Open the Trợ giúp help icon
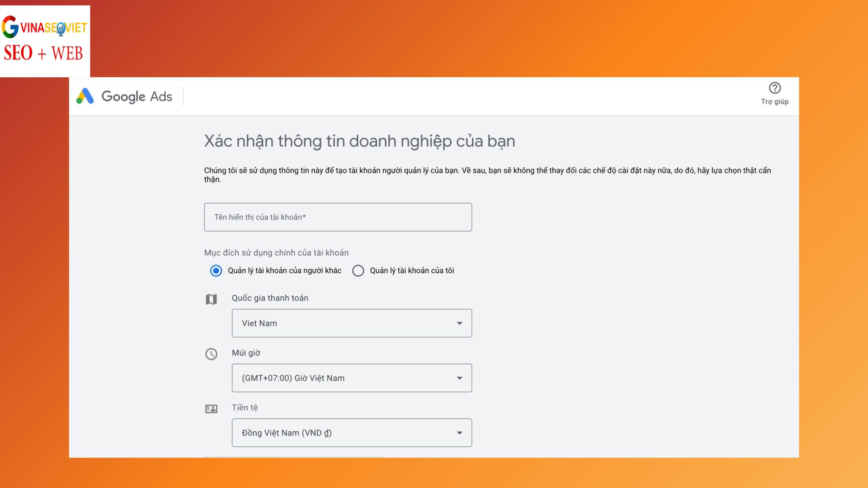This screenshot has height=488, width=868. [775, 88]
